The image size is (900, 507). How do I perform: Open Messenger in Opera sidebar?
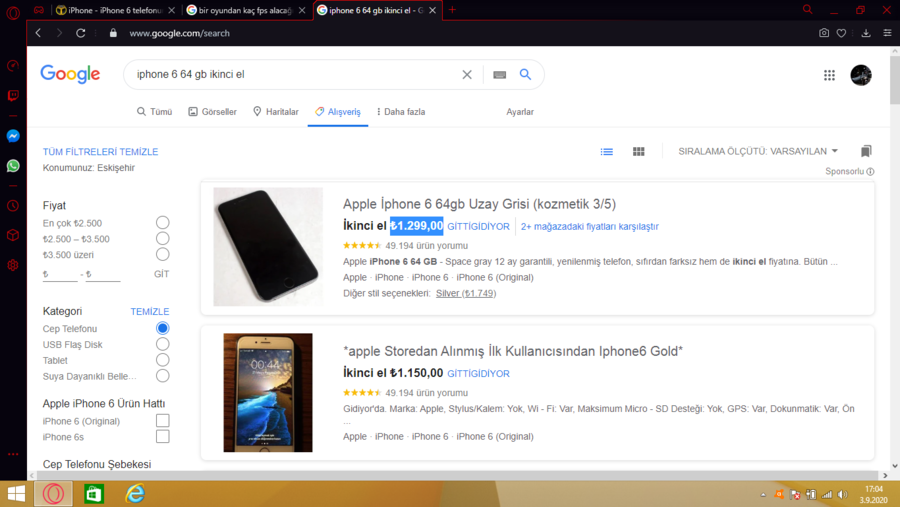point(13,136)
